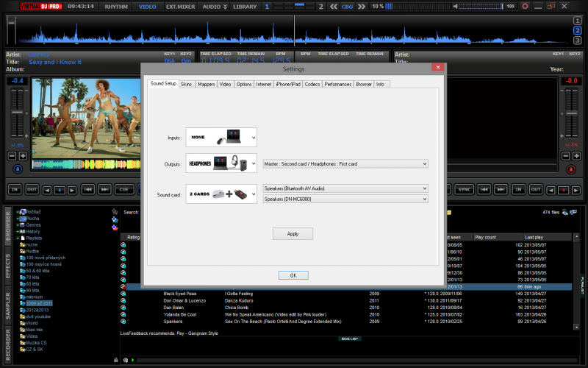Switch to the Mappers tab
This screenshot has width=588, height=368.
[207, 85]
